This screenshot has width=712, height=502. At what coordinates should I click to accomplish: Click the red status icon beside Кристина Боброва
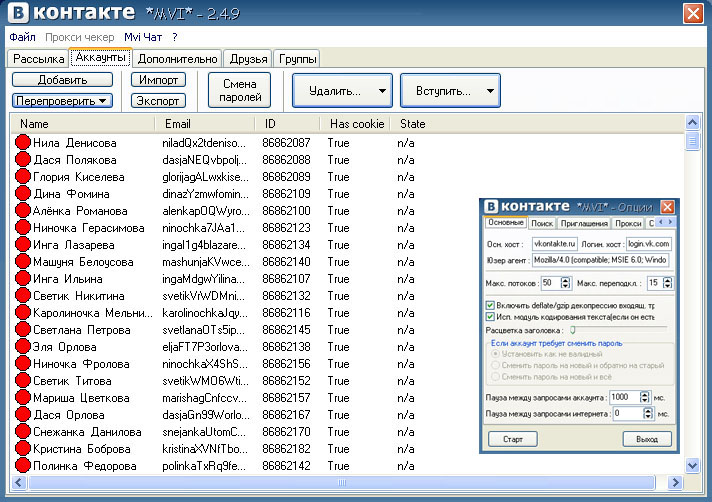pyautogui.click(x=22, y=449)
